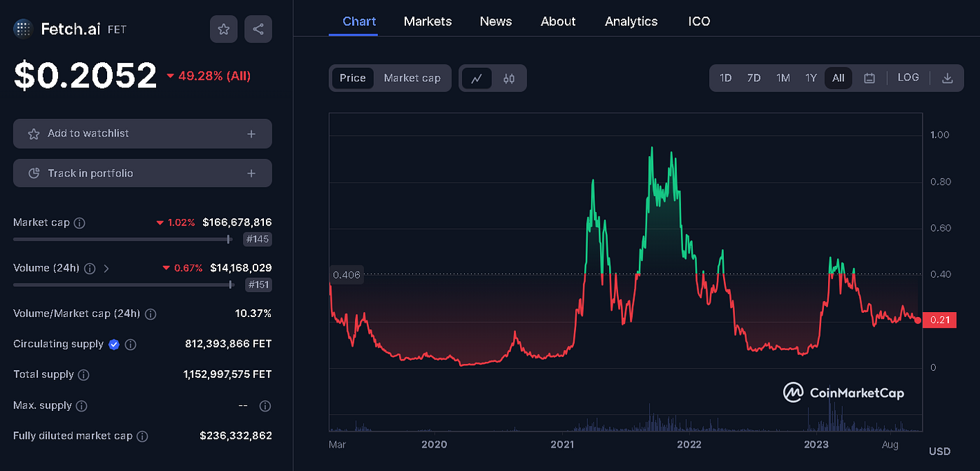Viewport: 980px width, 471px height.
Task: Open the Markets tab
Action: pos(428,22)
